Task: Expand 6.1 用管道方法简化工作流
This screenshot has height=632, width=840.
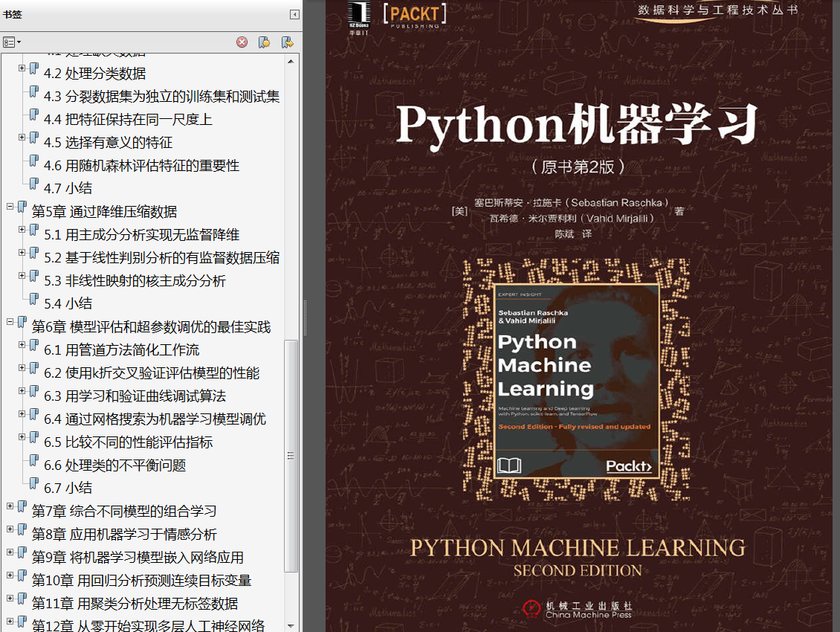Action: (x=22, y=345)
